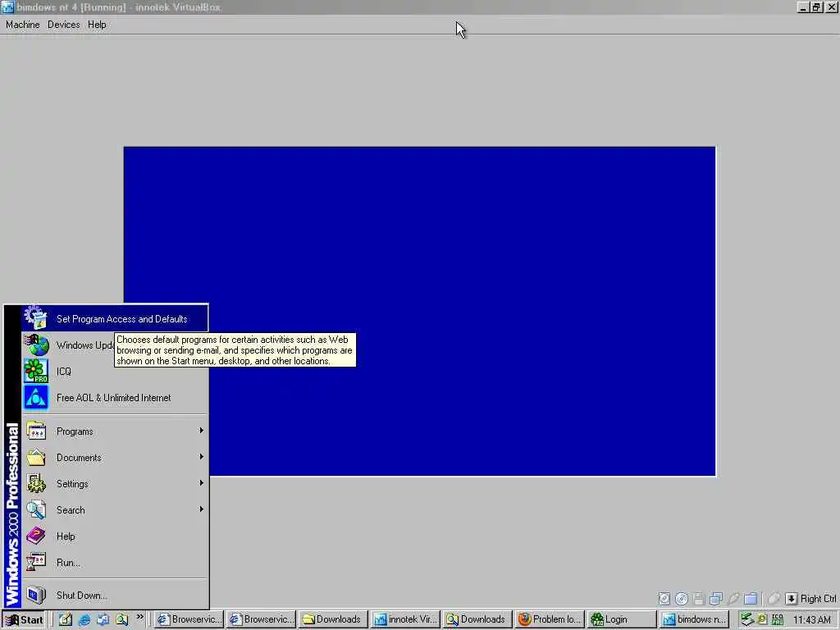This screenshot has width=840, height=630.
Task: Click Set Program Access and Defaults icon
Action: click(x=36, y=317)
